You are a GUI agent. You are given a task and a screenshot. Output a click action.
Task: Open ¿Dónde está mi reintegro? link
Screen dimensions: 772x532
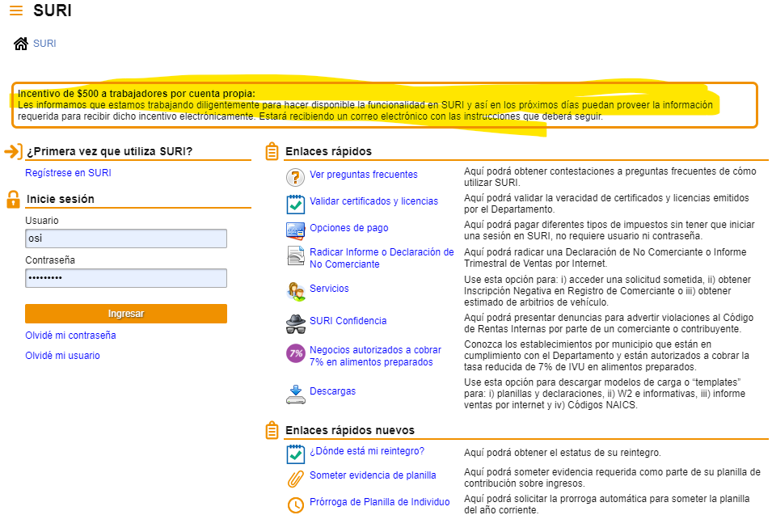coord(367,451)
